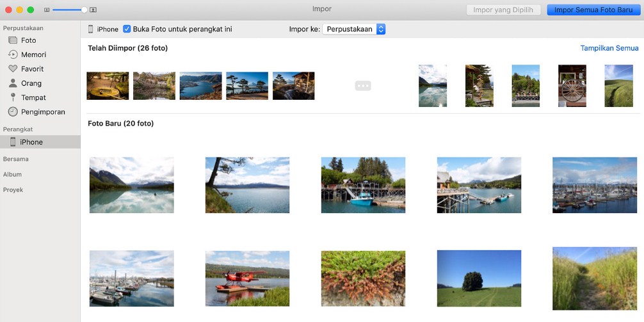Screen dimensions: 644x322
Task: Go to Orang people section
Action: [x=31, y=83]
